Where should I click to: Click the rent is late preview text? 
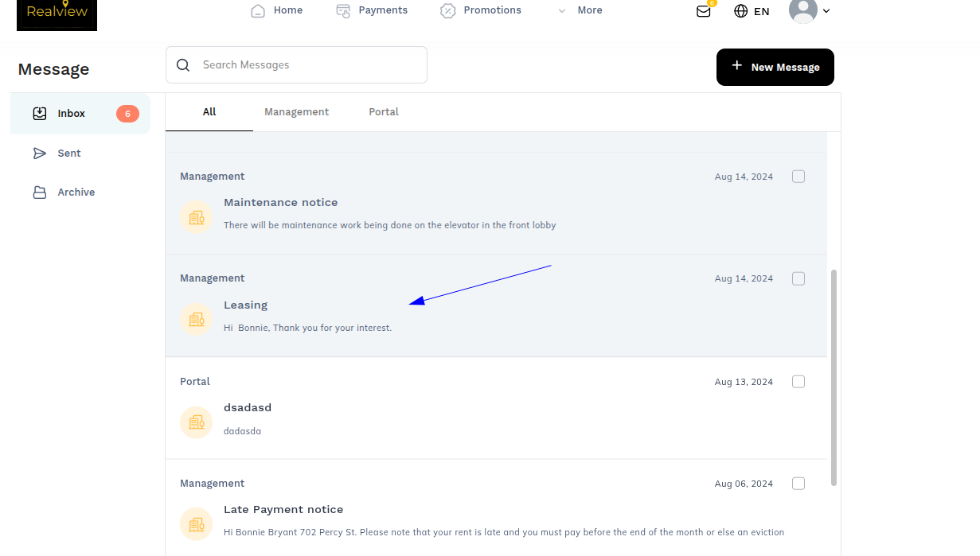tap(504, 532)
